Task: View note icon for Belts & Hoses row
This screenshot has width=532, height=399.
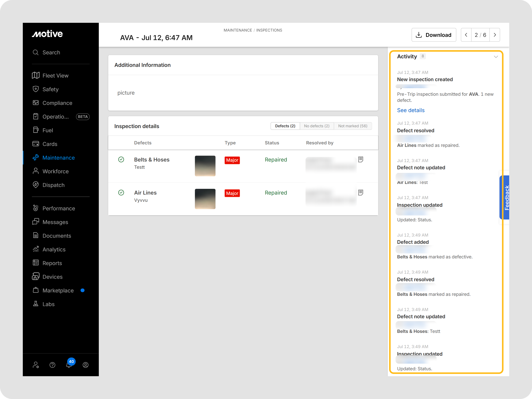Action: pos(360,159)
